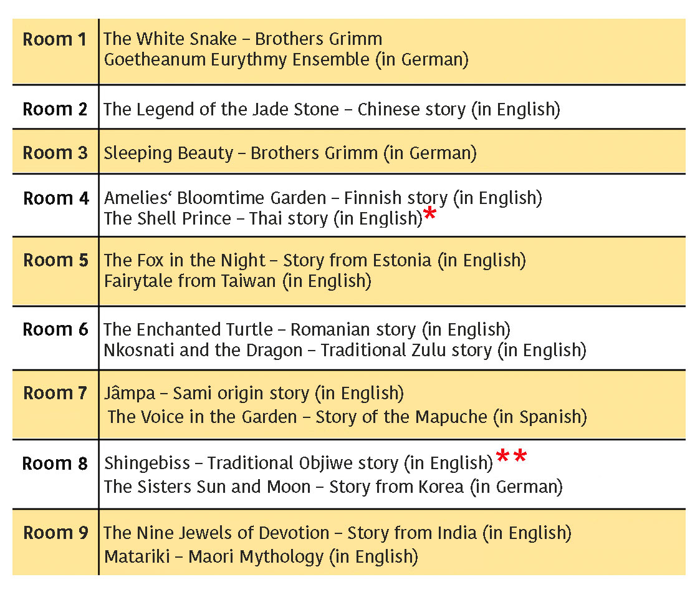
Task: Click The White Snake – Brothers Grimm entry
Action: pos(242,39)
